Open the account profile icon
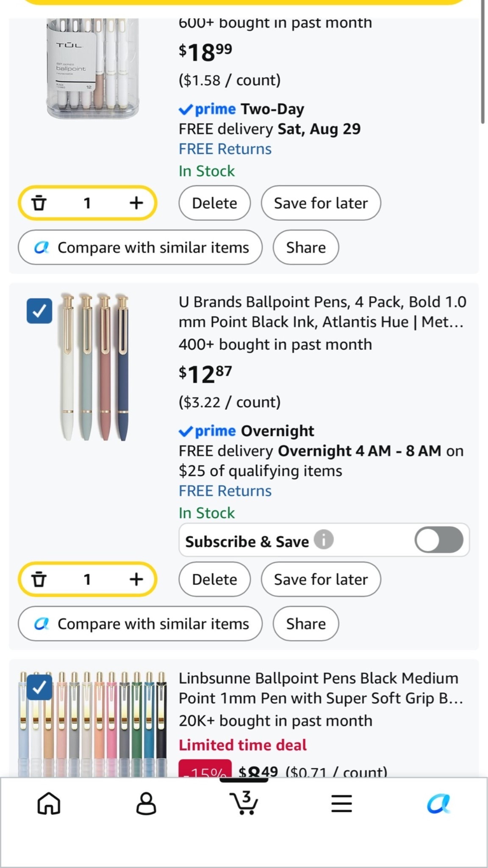Screen dimensions: 488x868 146,804
